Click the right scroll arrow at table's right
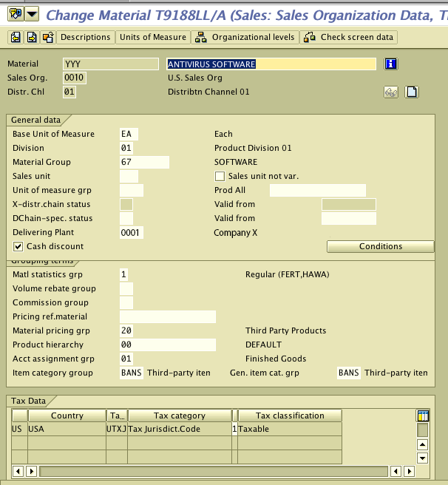The width and height of the screenshot is (448, 485). tap(409, 472)
